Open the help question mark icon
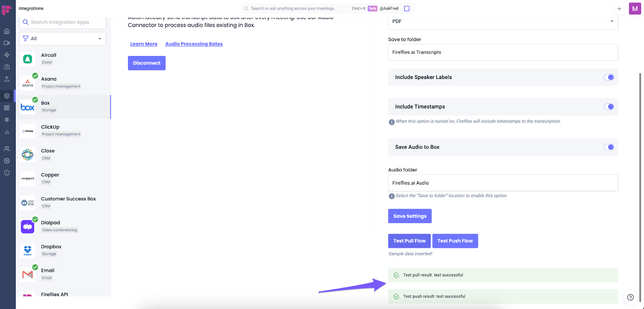Viewport: 644px width, 309px height. (631, 297)
